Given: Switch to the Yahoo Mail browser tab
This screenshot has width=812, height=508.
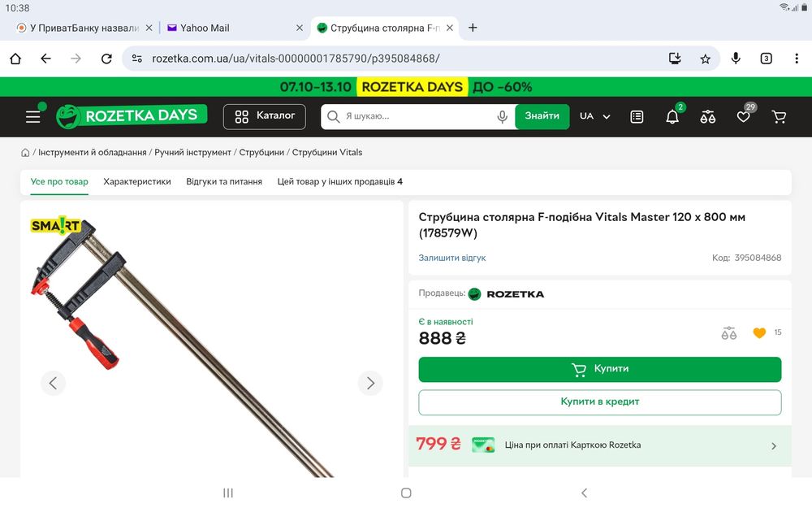Looking at the screenshot, I should [205, 28].
